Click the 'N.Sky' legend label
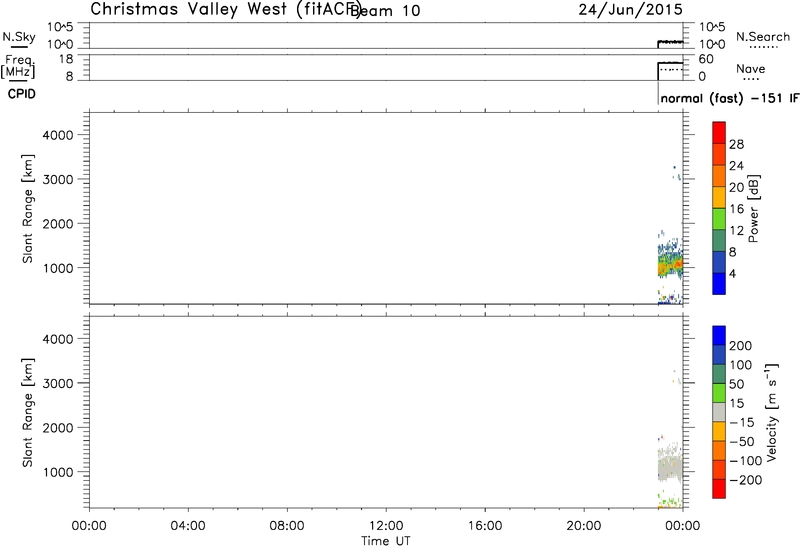 pos(19,37)
